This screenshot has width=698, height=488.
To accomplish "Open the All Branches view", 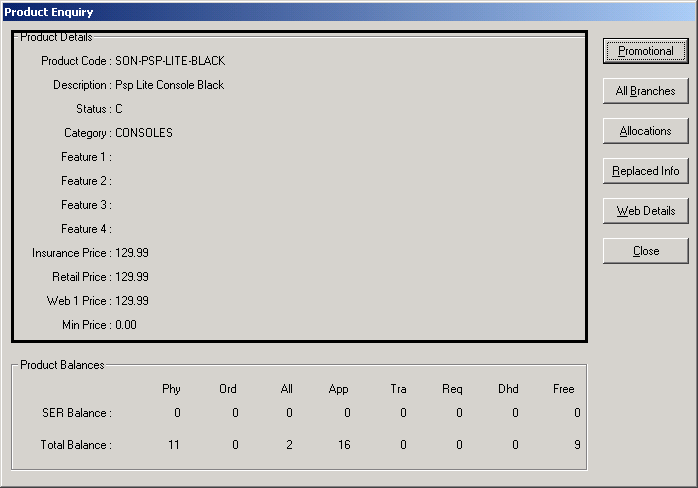I will point(645,91).
